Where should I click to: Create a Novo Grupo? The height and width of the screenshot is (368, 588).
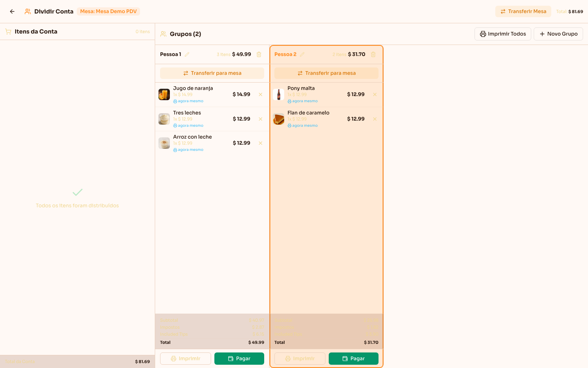pos(558,34)
